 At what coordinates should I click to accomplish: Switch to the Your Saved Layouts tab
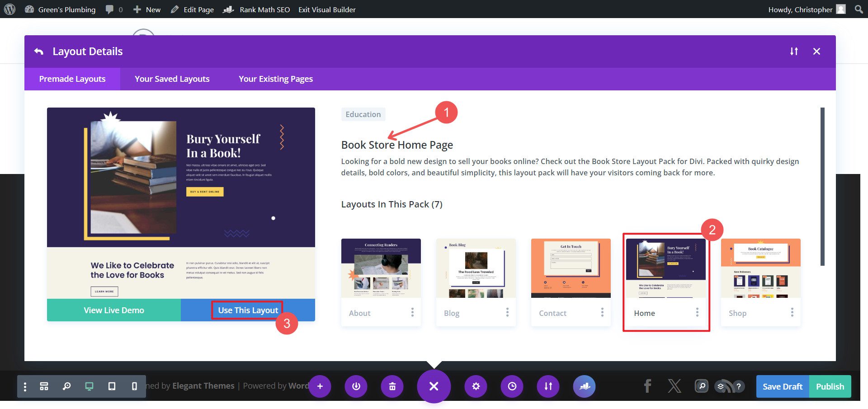[172, 79]
